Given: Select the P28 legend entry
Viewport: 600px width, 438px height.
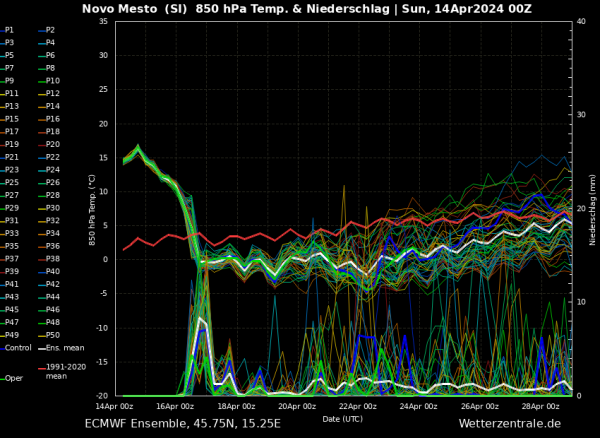Looking at the screenshot, I should [x=52, y=195].
